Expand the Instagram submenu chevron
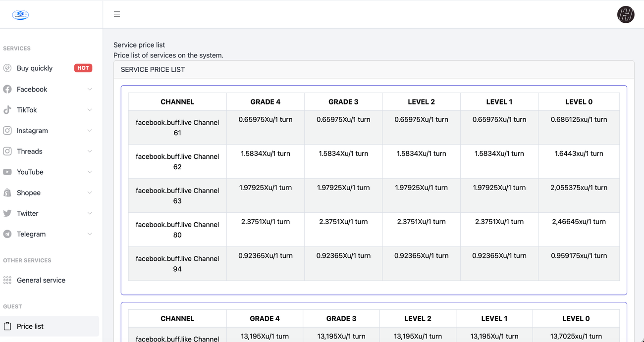Image resolution: width=644 pixels, height=342 pixels. (90, 131)
